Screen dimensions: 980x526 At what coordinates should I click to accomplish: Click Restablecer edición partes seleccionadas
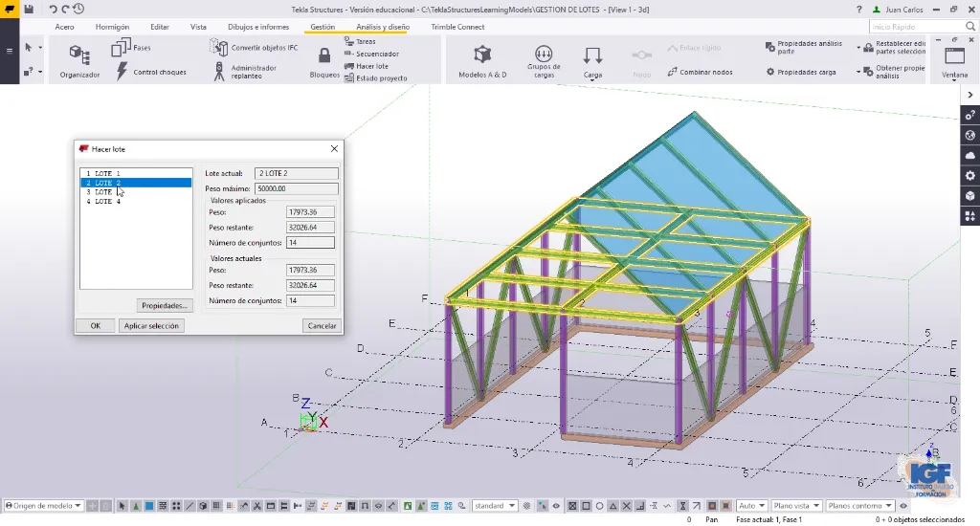[895, 48]
